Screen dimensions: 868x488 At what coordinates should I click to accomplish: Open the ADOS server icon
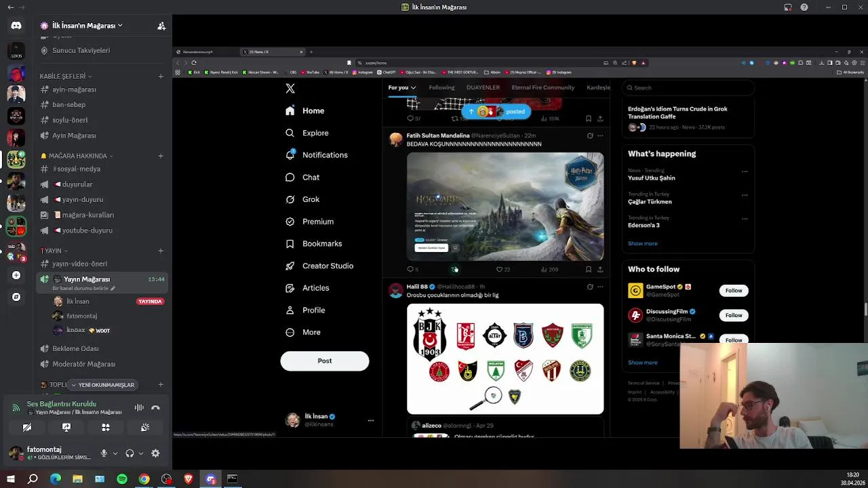[16, 51]
